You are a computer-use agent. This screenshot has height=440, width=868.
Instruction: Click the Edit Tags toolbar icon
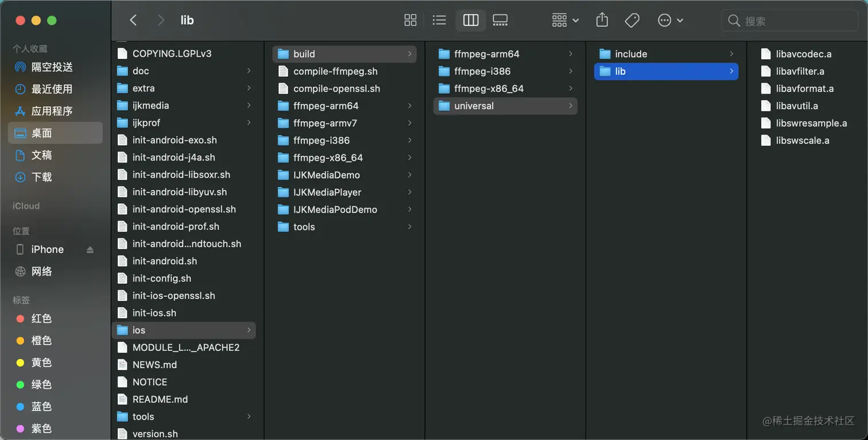(632, 21)
